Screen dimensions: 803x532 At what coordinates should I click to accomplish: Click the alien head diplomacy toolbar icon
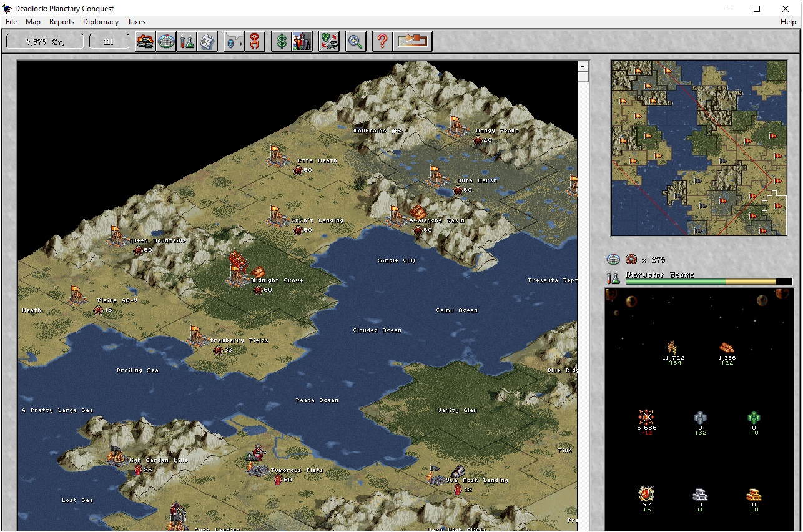(234, 42)
